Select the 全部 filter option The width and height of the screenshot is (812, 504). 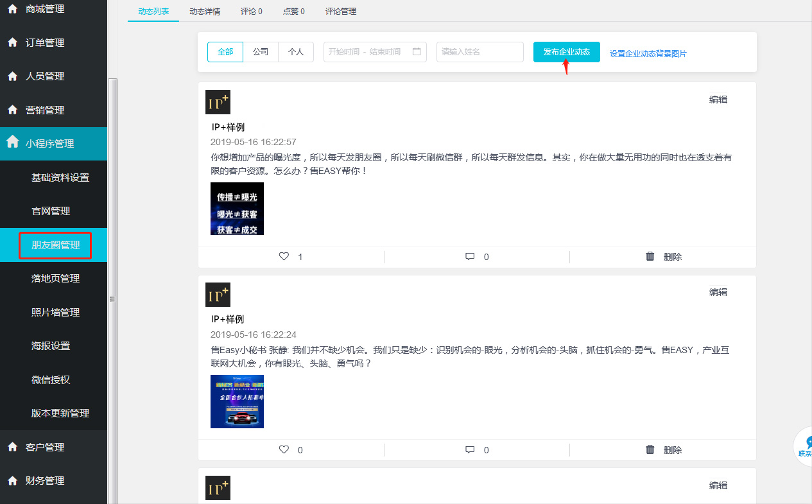coord(225,52)
